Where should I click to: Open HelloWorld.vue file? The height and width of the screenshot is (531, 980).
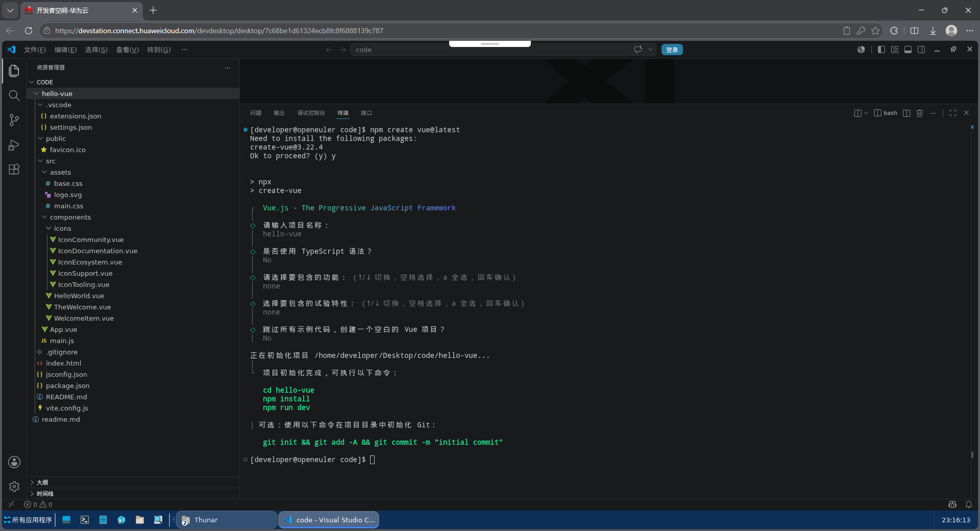tap(133, 296)
